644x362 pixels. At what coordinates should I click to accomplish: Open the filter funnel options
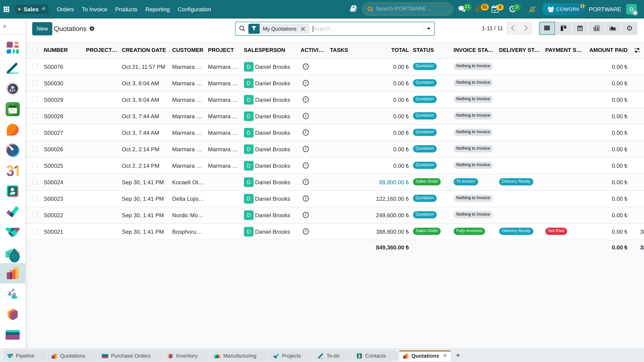(x=254, y=29)
